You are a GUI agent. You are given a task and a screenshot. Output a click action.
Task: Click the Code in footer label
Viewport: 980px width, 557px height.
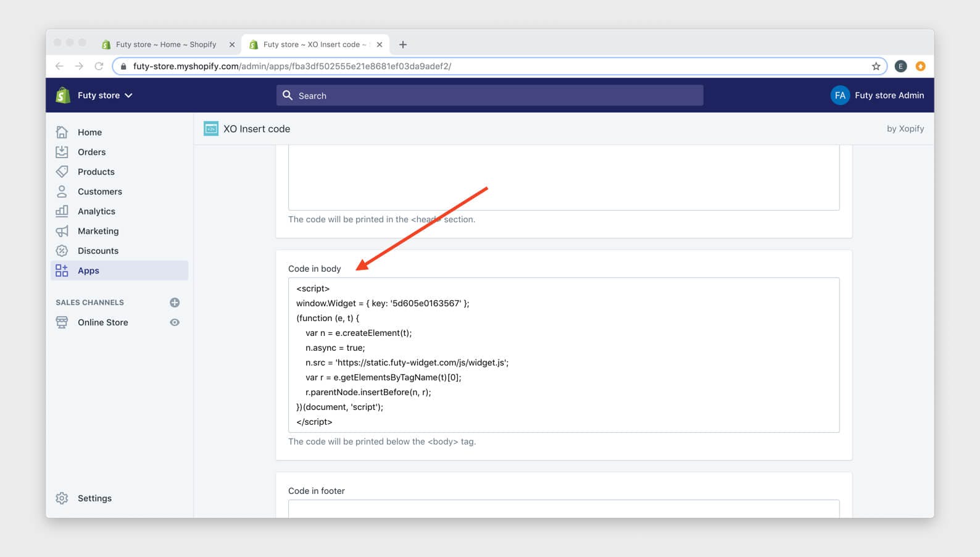(x=316, y=491)
